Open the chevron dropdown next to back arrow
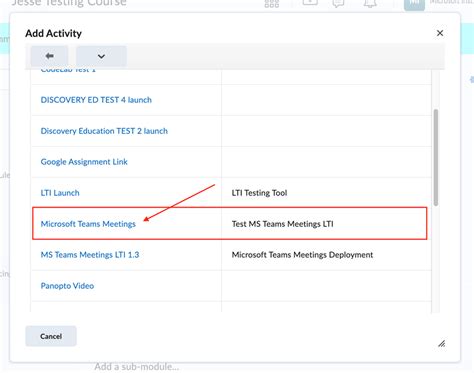 (101, 56)
